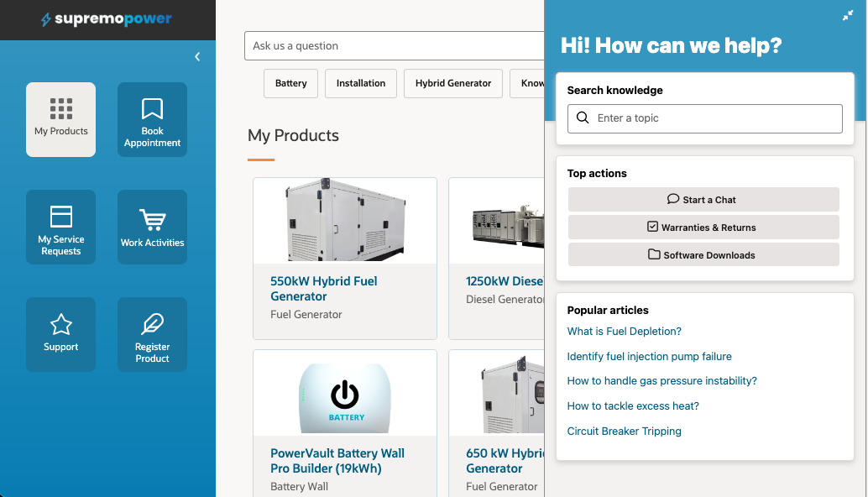Open the Warranties & Returns action
This screenshot has width=868, height=497.
click(x=703, y=227)
